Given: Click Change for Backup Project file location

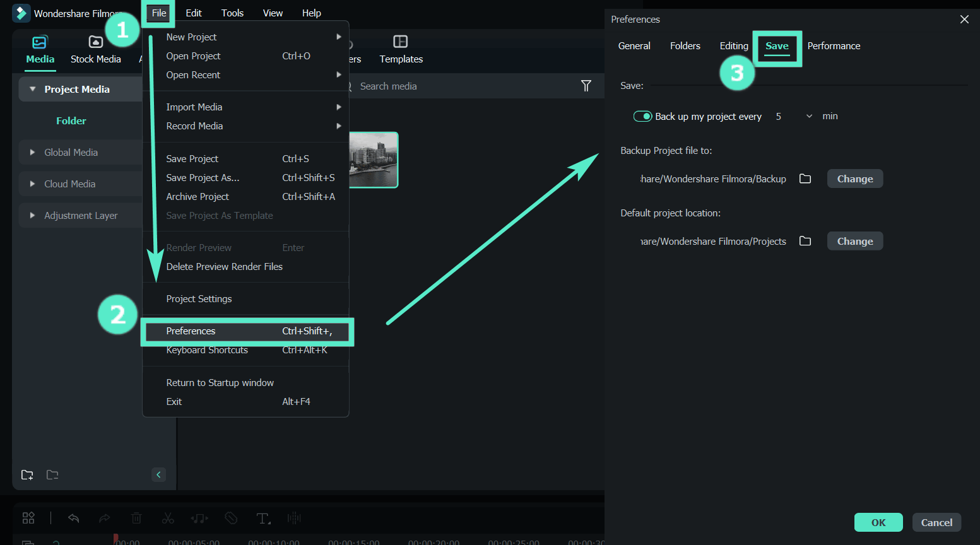Looking at the screenshot, I should pyautogui.click(x=855, y=179).
